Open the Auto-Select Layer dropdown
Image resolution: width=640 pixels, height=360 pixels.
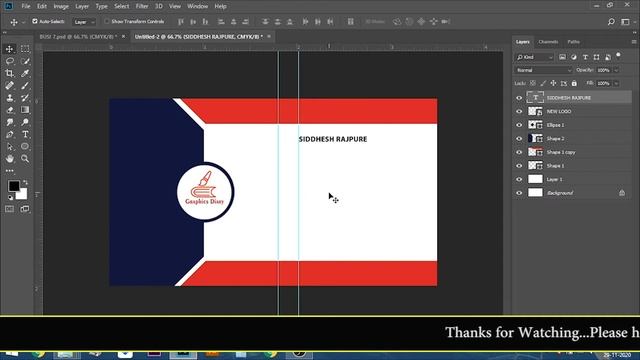click(x=84, y=22)
